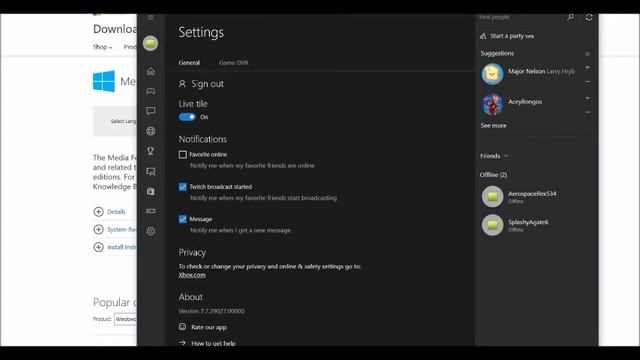The image size is (640, 360).
Task: Click the smiley icon beside Rate our app
Action: (x=182, y=327)
